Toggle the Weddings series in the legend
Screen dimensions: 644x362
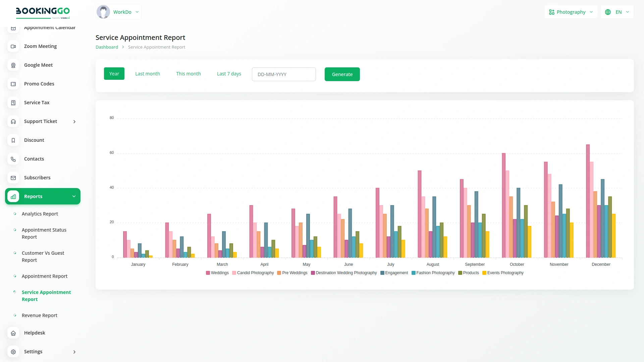[217, 273]
